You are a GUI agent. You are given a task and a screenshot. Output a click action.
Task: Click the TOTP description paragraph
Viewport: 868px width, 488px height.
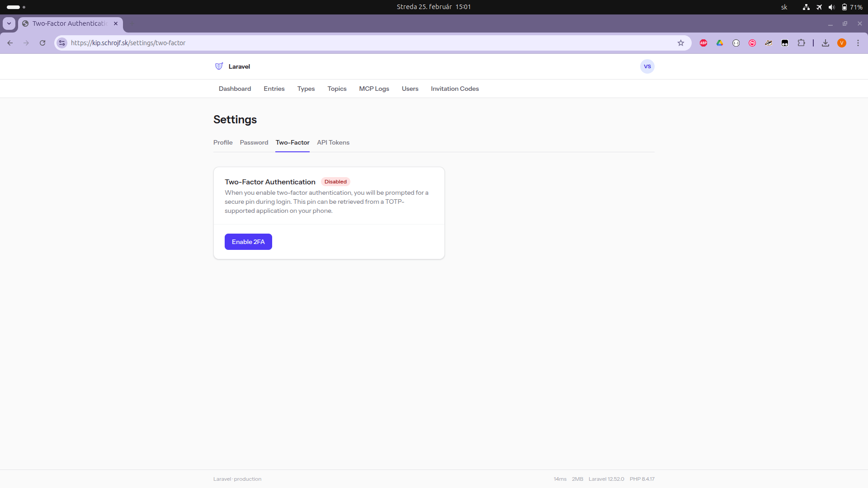coord(326,202)
